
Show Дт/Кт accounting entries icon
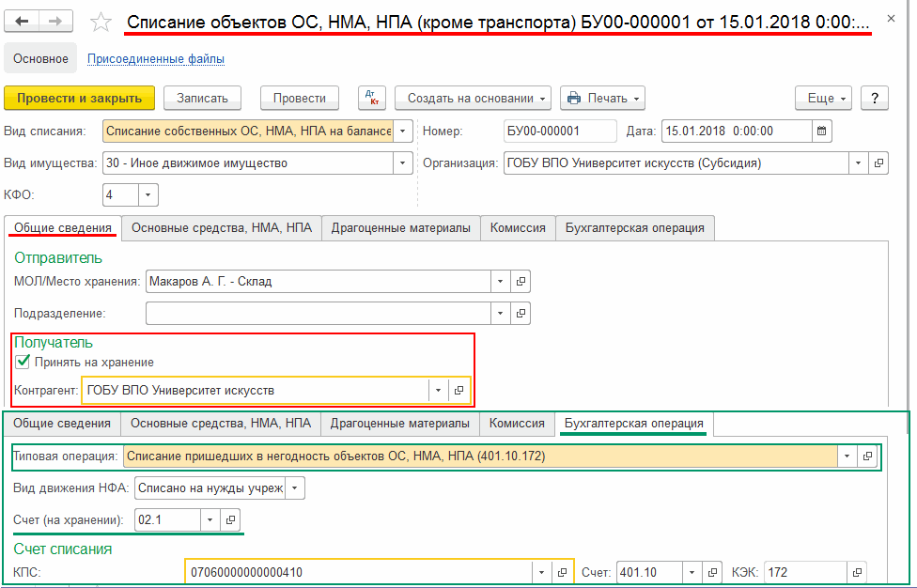pos(372,98)
